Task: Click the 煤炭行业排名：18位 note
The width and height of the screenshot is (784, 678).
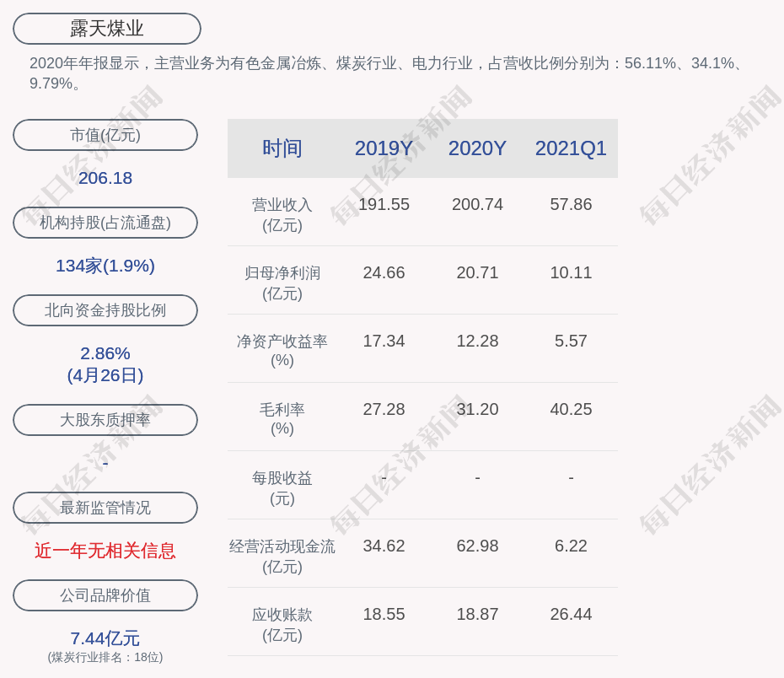Action: click(105, 657)
